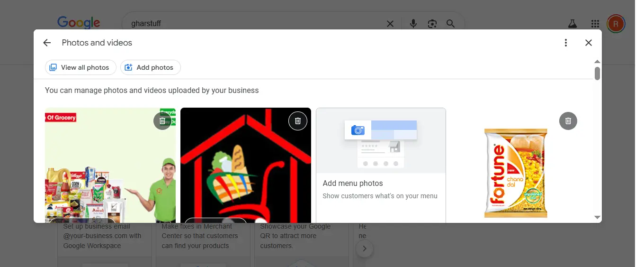Go back using the arrow in Photos dialog
The image size is (644, 267).
(x=47, y=43)
